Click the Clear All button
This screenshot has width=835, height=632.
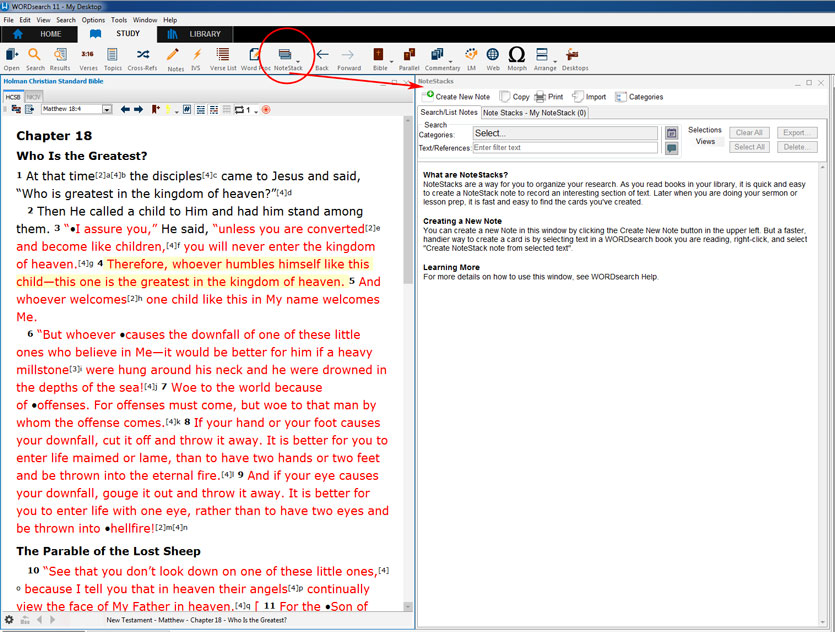coord(749,133)
